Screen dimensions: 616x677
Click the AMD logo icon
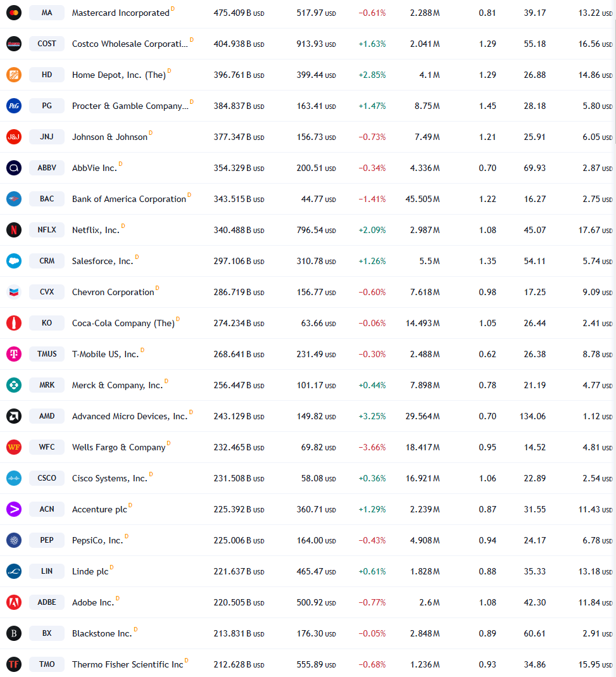(14, 416)
